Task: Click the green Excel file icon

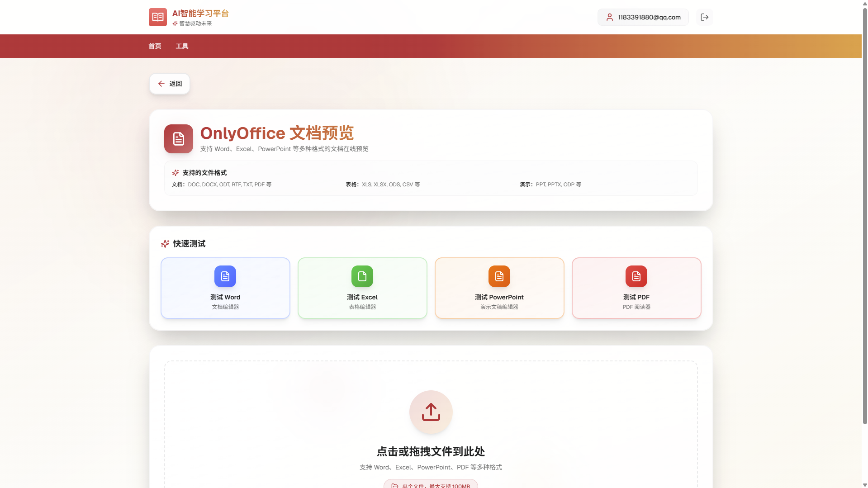Action: pyautogui.click(x=362, y=276)
